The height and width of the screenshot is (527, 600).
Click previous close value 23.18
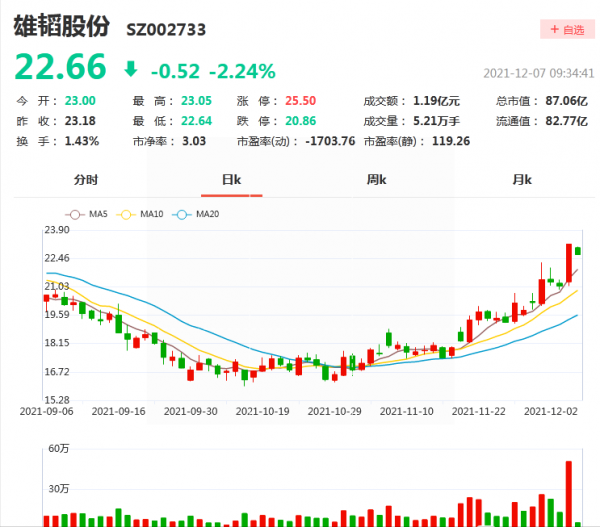80,121
